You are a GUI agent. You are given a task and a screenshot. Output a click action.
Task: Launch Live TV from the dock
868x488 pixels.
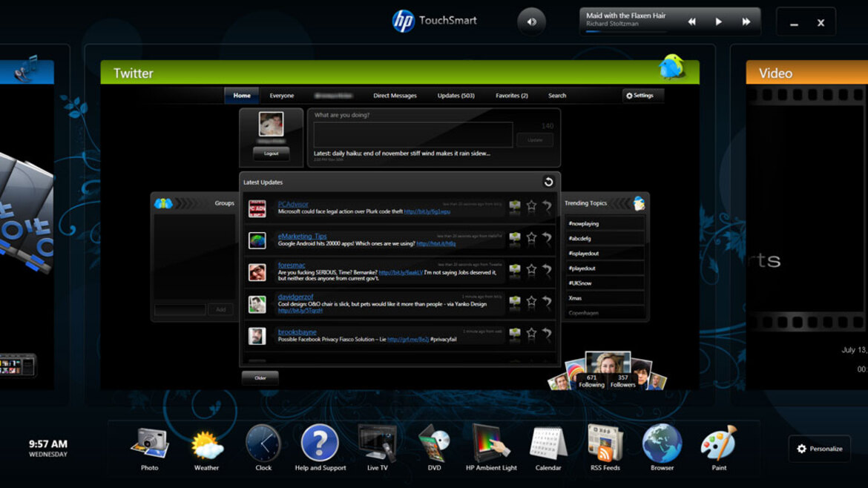(378, 444)
